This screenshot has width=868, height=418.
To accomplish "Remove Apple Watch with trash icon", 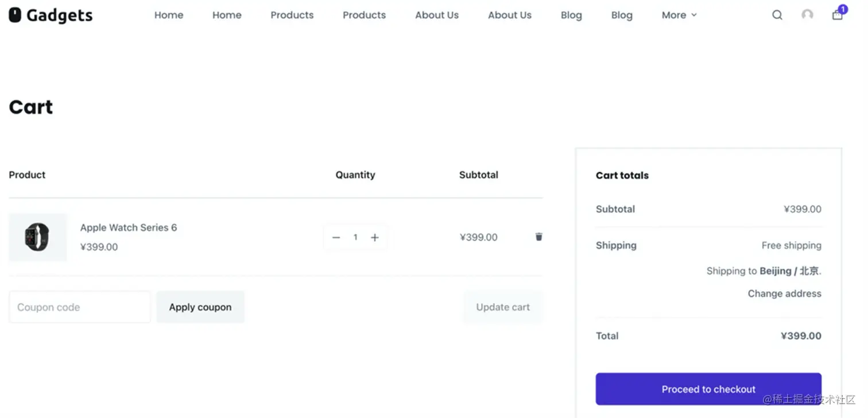I will click(538, 237).
